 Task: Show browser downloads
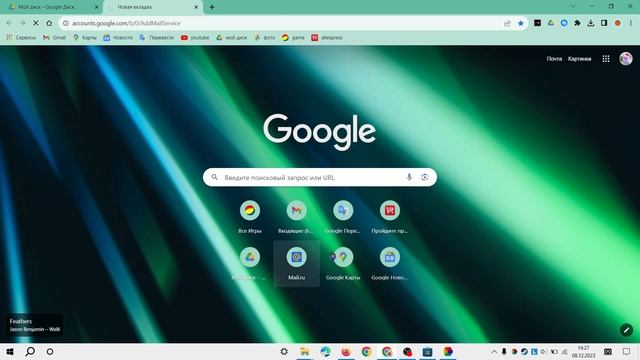coord(591,23)
